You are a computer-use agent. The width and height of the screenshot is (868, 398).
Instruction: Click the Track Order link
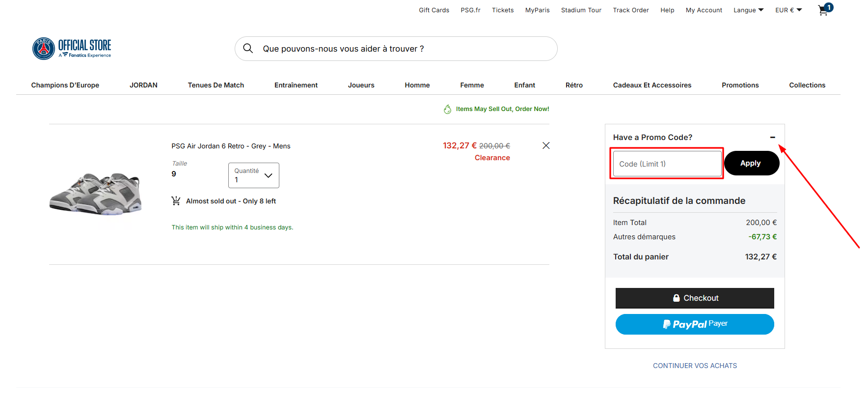pos(631,10)
